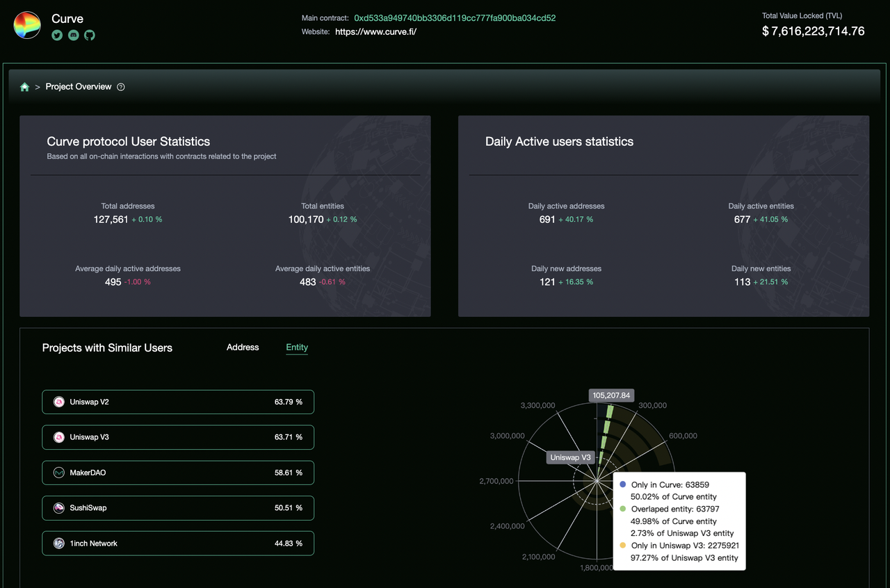Click the Total entities value 100,170

(306, 220)
